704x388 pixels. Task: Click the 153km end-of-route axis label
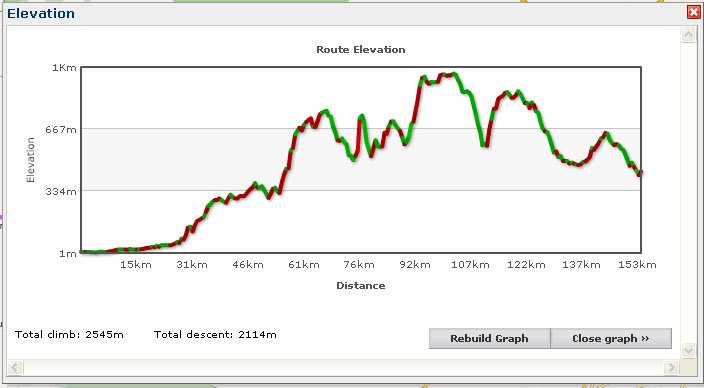(x=637, y=265)
